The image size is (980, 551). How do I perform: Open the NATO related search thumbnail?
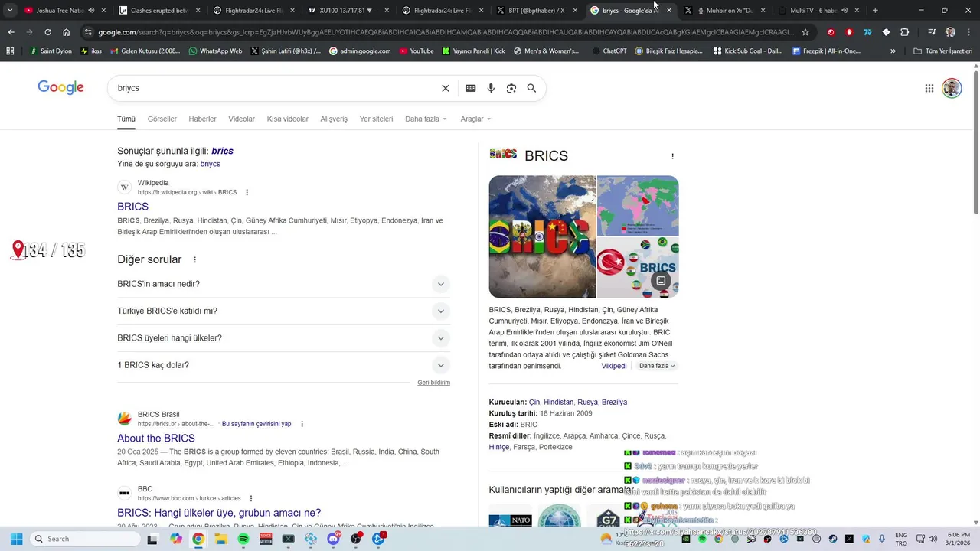pyautogui.click(x=510, y=517)
